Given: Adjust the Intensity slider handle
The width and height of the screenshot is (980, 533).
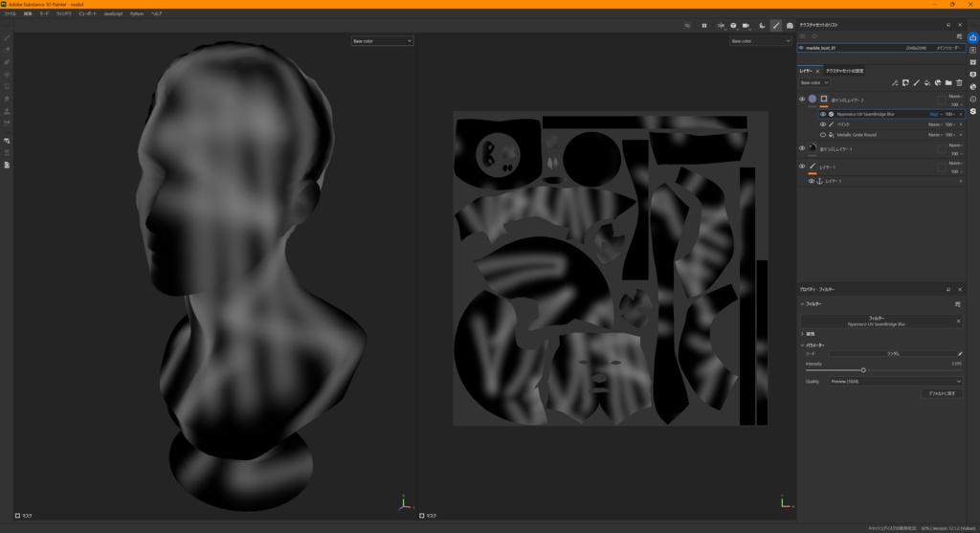Looking at the screenshot, I should click(863, 370).
